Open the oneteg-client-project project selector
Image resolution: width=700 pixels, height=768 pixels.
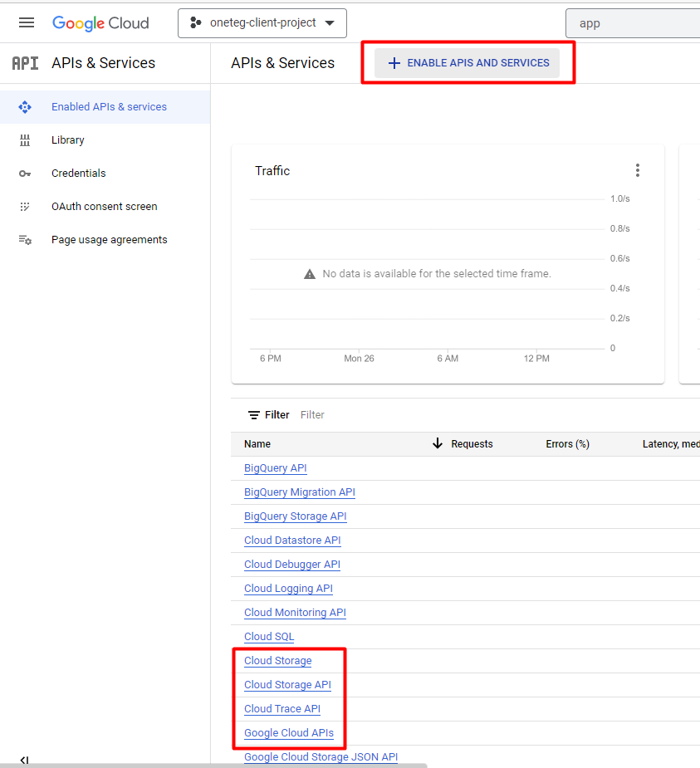262,23
